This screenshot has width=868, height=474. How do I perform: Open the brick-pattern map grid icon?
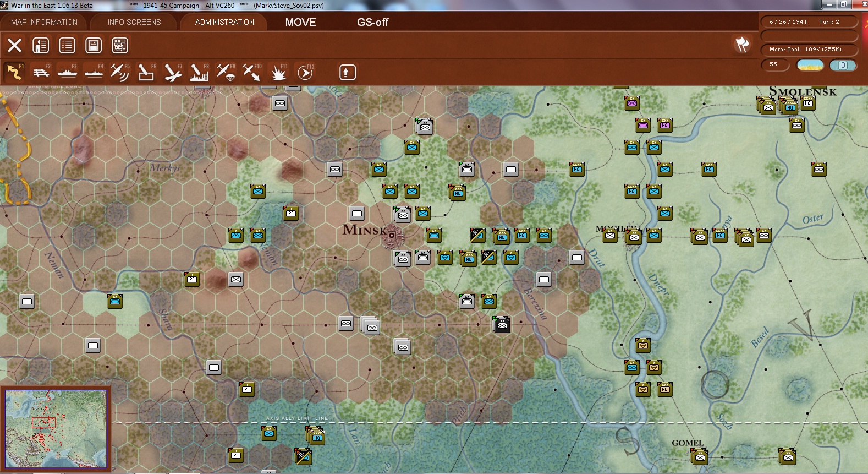[120, 45]
